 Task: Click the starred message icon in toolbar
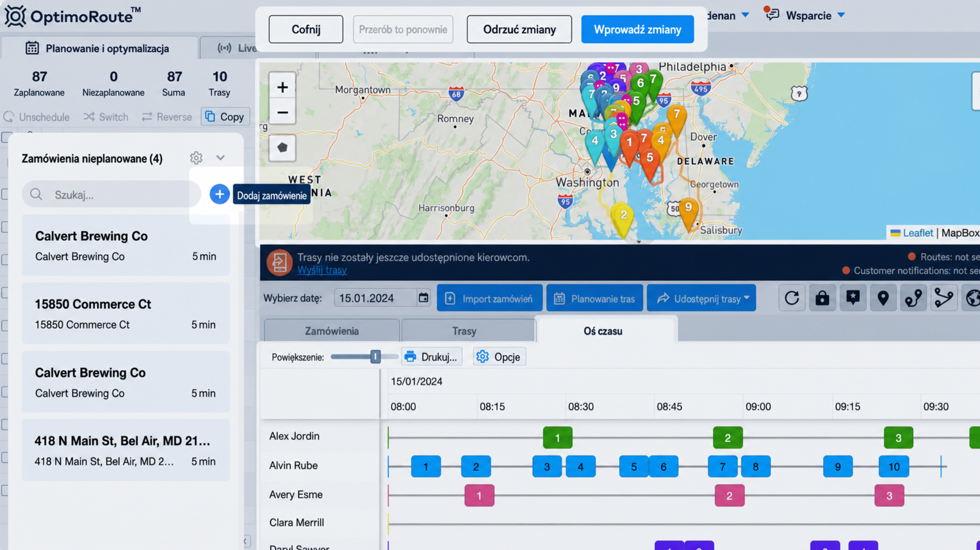coord(853,298)
